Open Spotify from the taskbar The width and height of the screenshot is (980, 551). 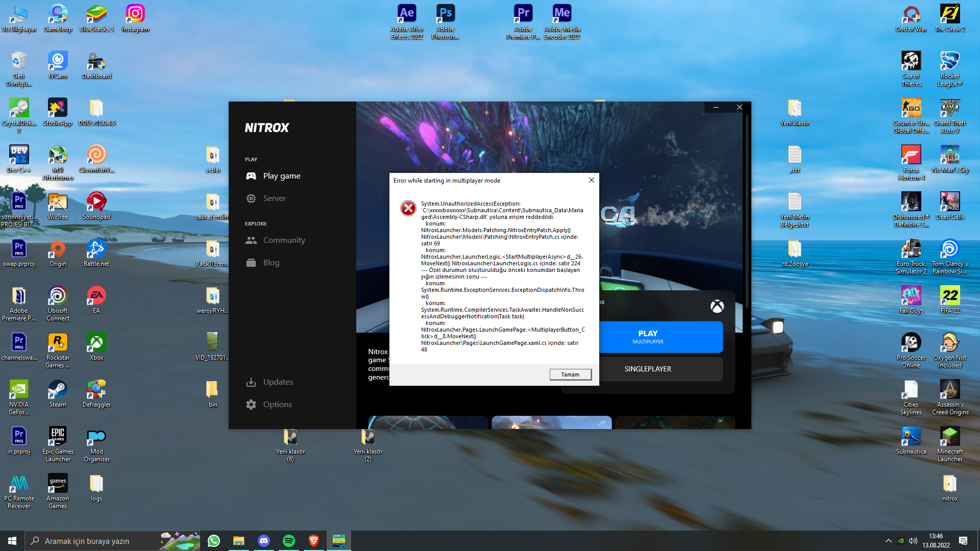[289, 541]
